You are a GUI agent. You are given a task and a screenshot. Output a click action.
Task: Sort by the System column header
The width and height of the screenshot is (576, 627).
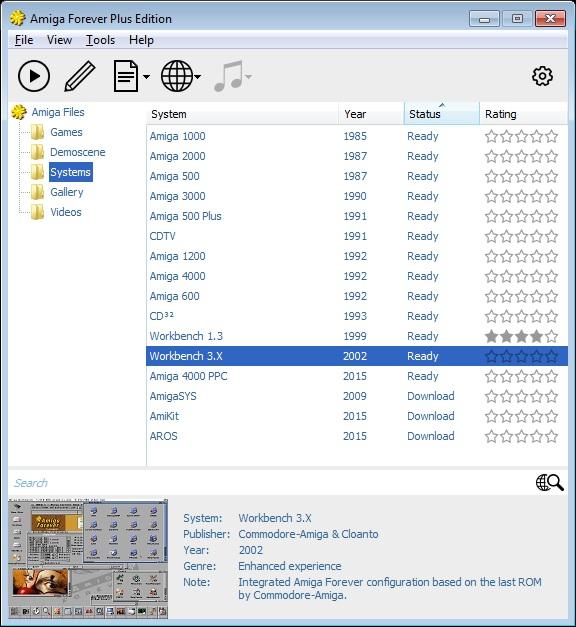pyautogui.click(x=242, y=114)
